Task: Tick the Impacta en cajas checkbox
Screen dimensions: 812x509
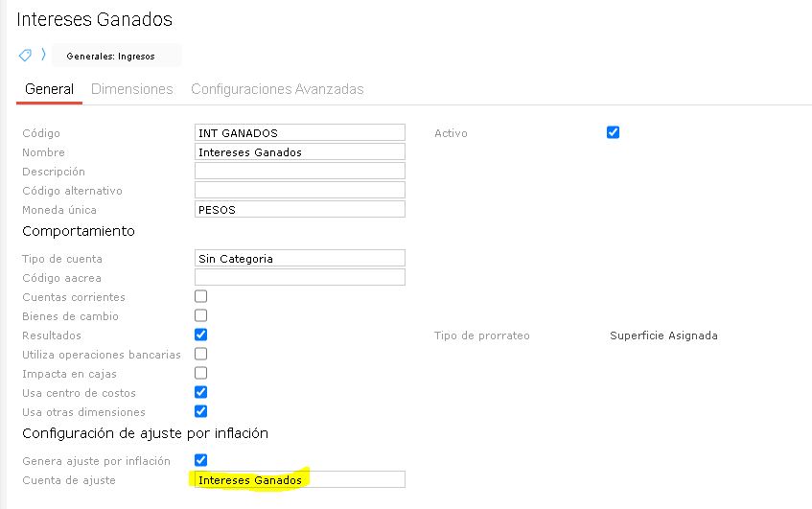Action: [x=201, y=373]
